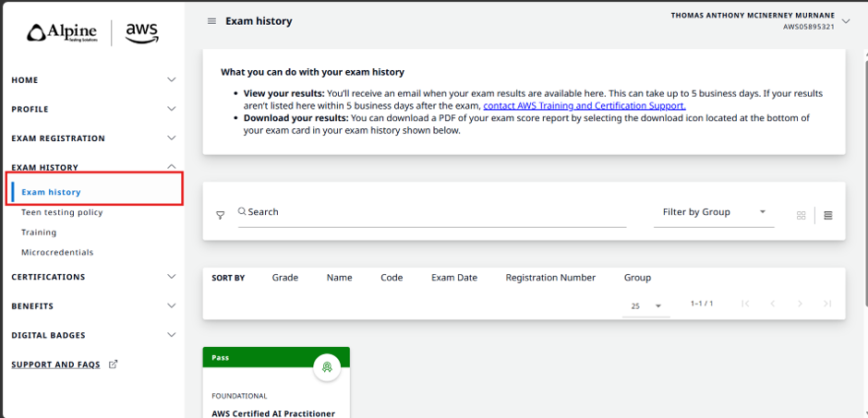Click the PROFILE menu label
Image resolution: width=868 pixels, height=418 pixels.
pyautogui.click(x=30, y=110)
